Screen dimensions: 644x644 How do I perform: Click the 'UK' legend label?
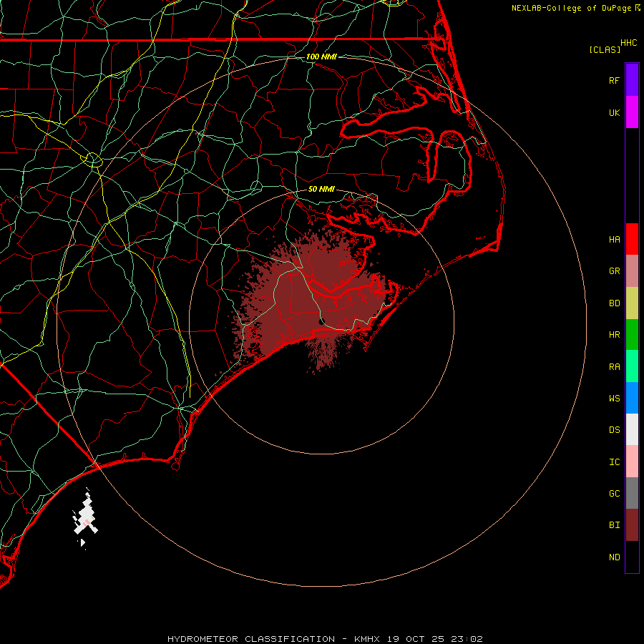[x=615, y=112]
